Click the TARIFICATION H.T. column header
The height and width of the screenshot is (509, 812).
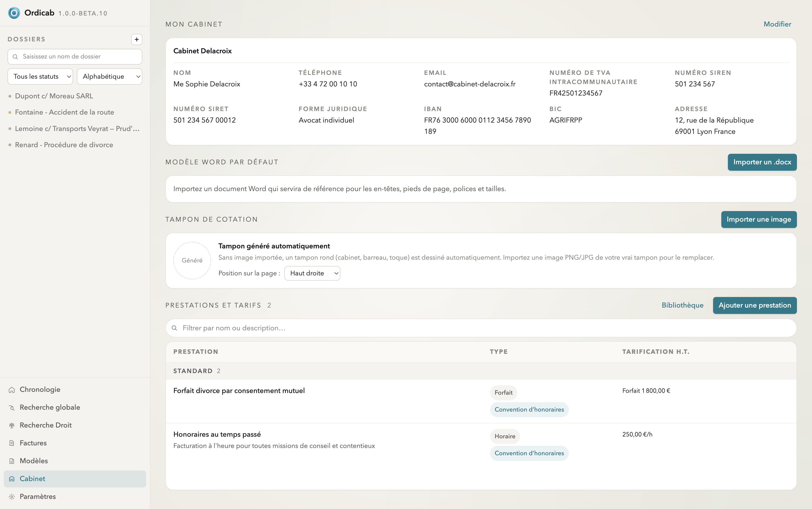point(655,352)
